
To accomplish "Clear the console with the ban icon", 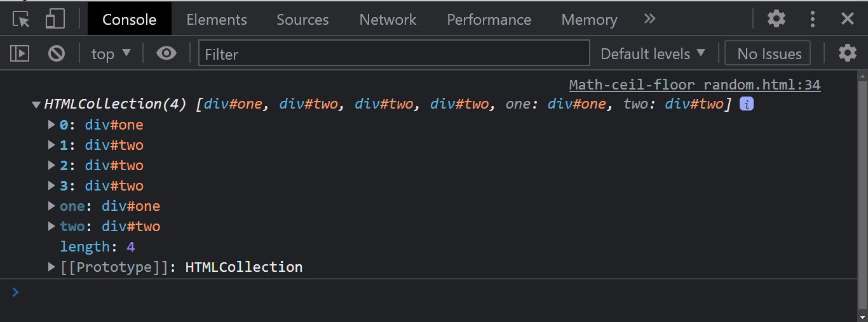I will point(57,53).
